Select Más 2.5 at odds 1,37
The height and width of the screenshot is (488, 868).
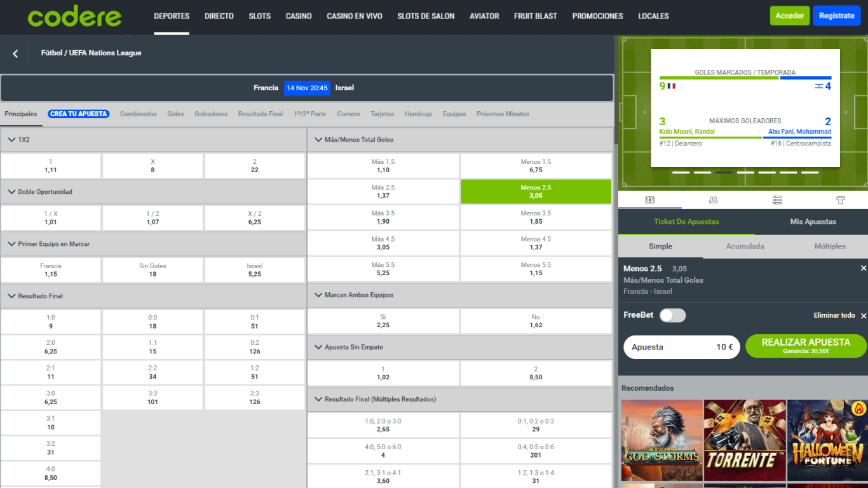(x=383, y=191)
